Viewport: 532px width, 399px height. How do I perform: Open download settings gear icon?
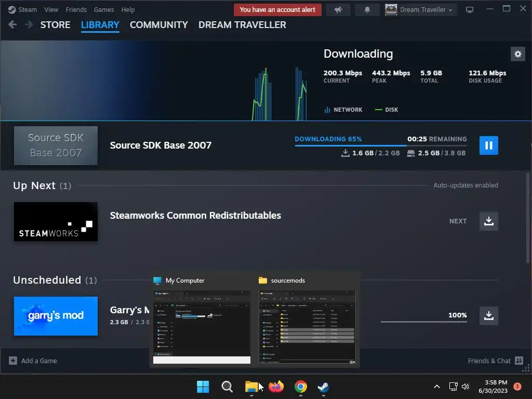(518, 54)
